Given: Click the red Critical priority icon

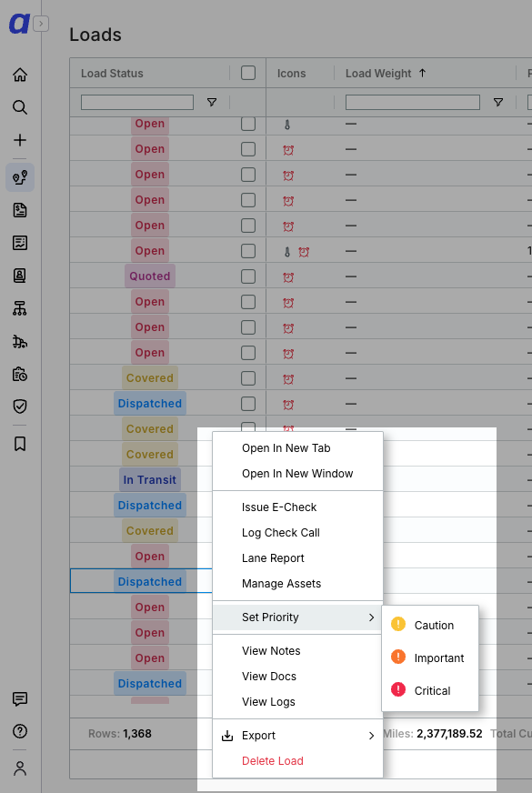Looking at the screenshot, I should 398,690.
